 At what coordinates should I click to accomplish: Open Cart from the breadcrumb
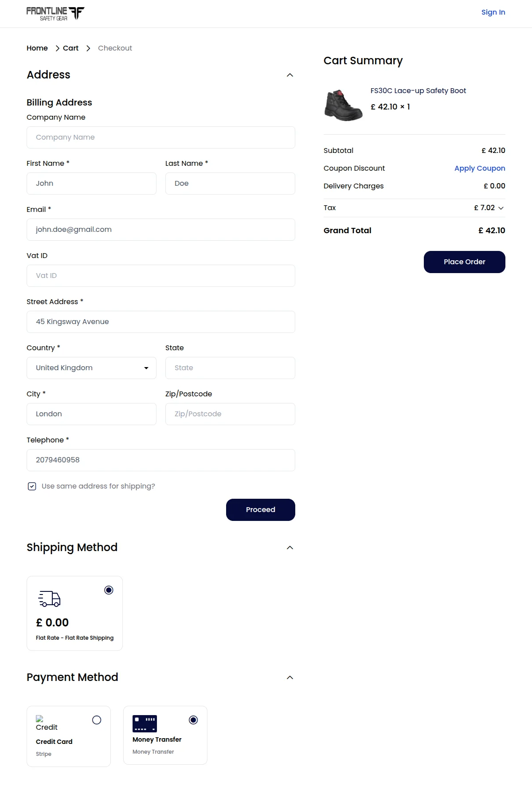pos(70,48)
